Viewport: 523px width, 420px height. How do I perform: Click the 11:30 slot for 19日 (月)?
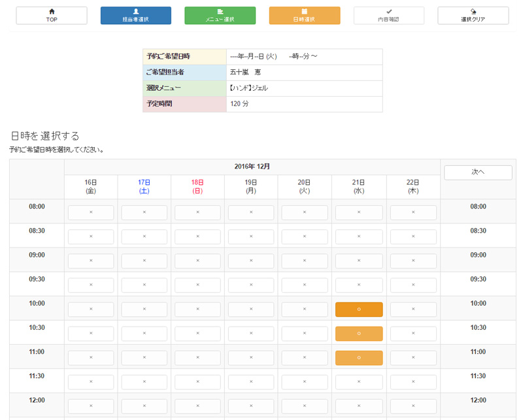252,382
